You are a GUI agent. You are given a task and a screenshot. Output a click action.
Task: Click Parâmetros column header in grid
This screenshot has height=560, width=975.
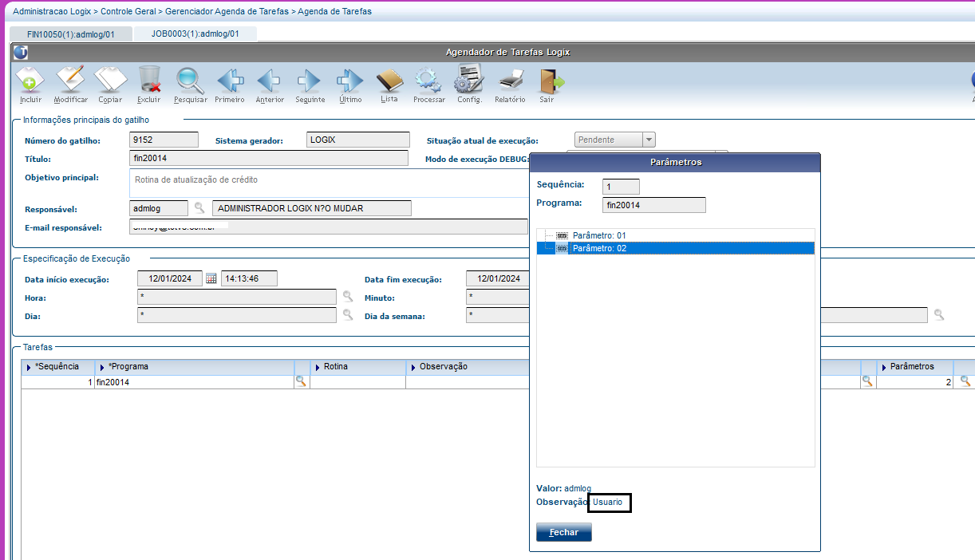pos(916,367)
